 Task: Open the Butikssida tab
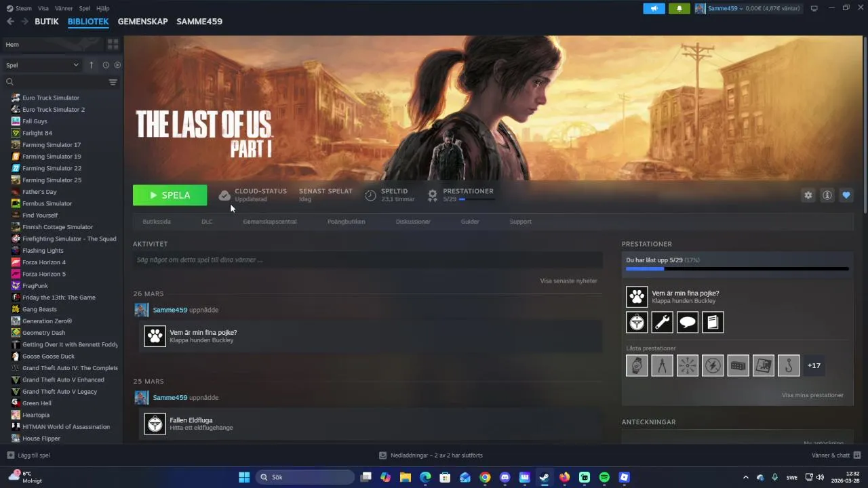pos(157,222)
